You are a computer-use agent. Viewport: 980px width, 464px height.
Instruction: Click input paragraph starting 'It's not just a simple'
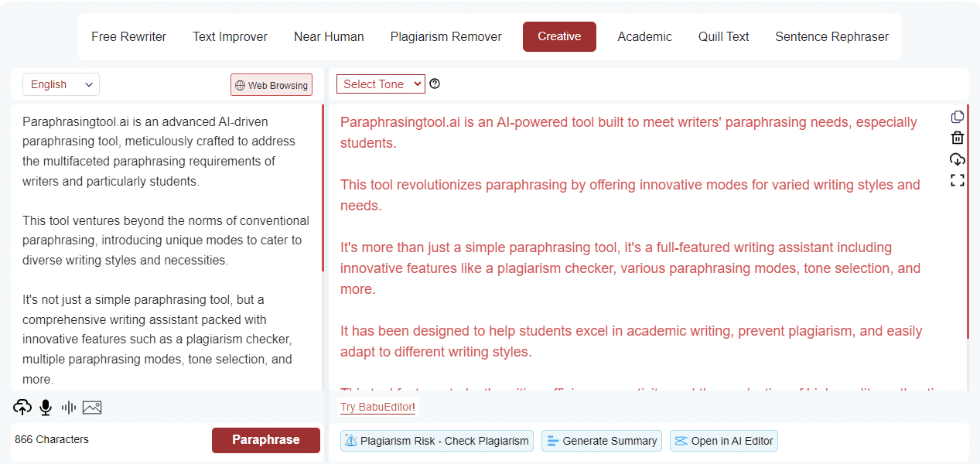pos(157,339)
